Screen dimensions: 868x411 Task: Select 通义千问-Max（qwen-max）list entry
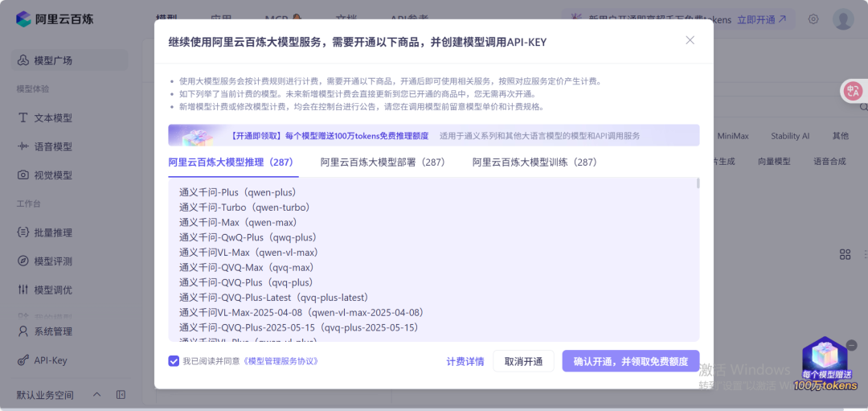(x=239, y=223)
